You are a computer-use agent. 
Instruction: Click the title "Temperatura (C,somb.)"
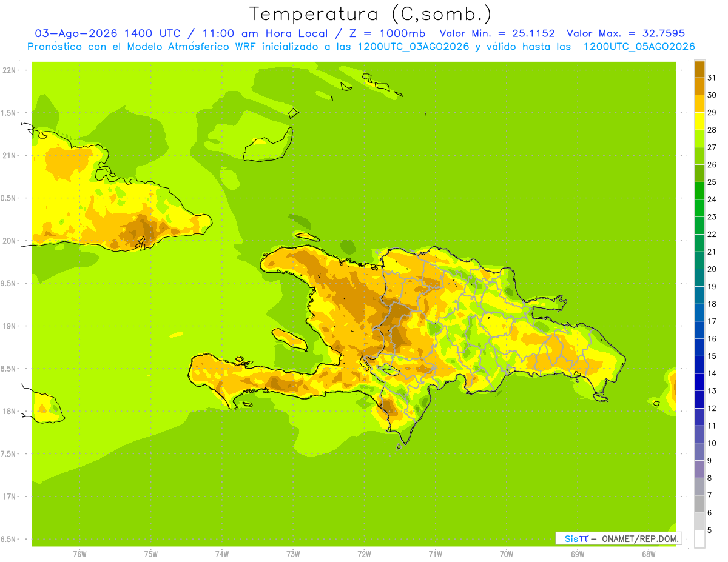coord(370,14)
